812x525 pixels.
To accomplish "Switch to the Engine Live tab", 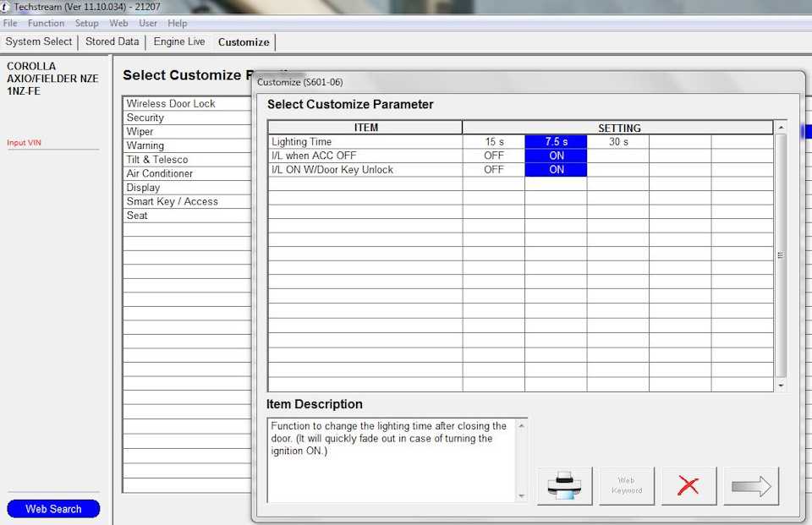I will coord(179,41).
